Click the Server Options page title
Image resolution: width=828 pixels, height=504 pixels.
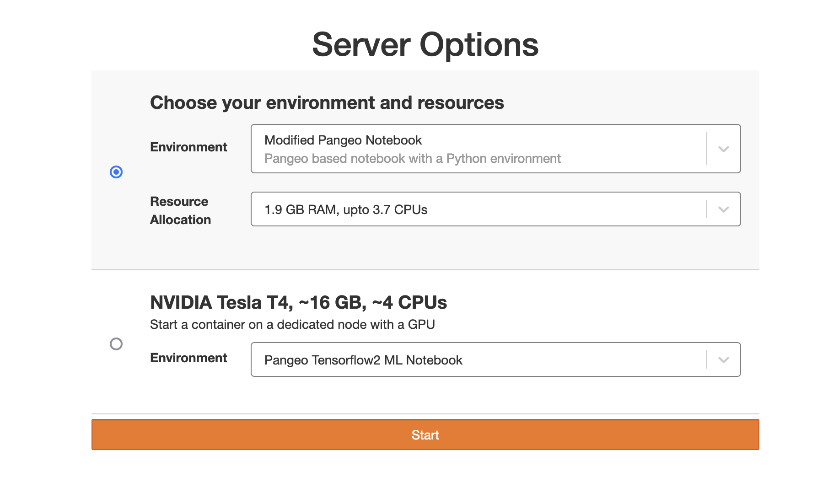tap(425, 45)
